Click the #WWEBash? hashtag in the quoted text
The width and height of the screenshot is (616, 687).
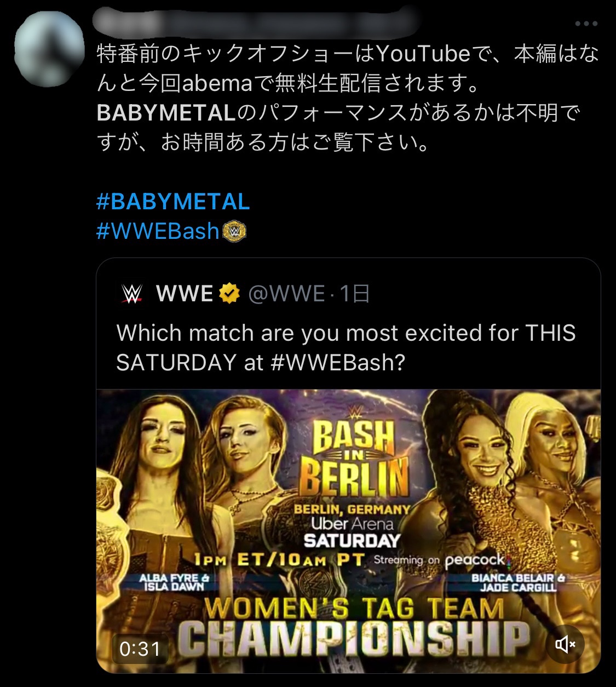[338, 362]
